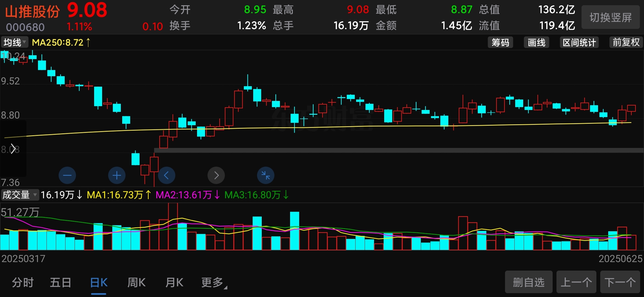Click 总手 16.19万 value
644x297 pixels.
(x=351, y=26)
